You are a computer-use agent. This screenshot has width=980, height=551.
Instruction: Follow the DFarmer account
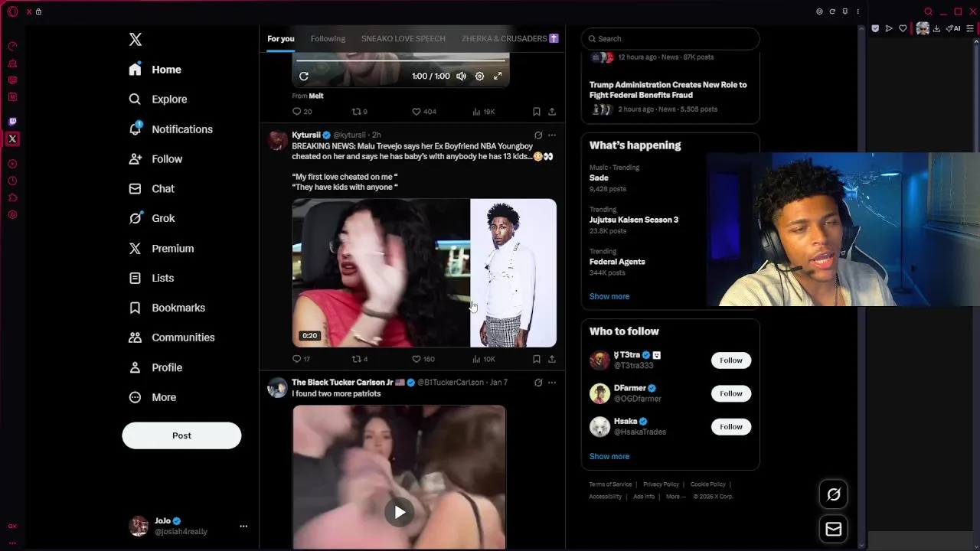pos(731,393)
